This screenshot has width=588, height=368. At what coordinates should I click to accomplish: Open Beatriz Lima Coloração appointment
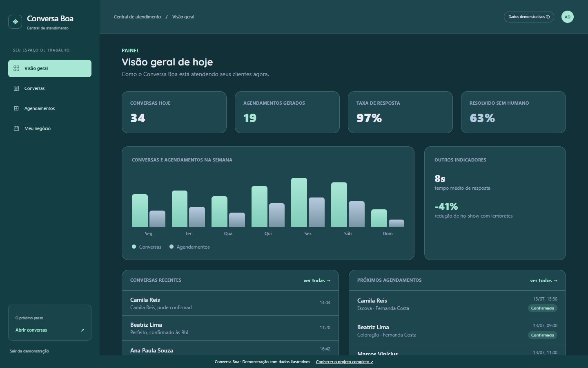[457, 330]
